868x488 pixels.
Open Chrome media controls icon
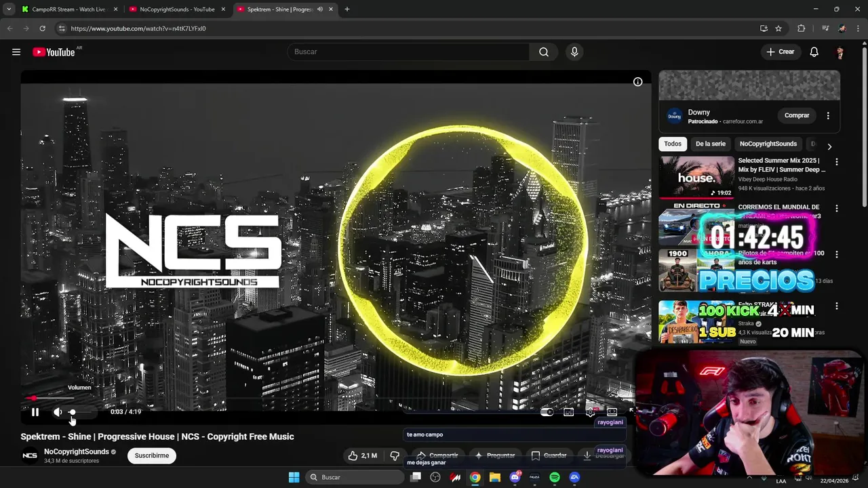[825, 28]
